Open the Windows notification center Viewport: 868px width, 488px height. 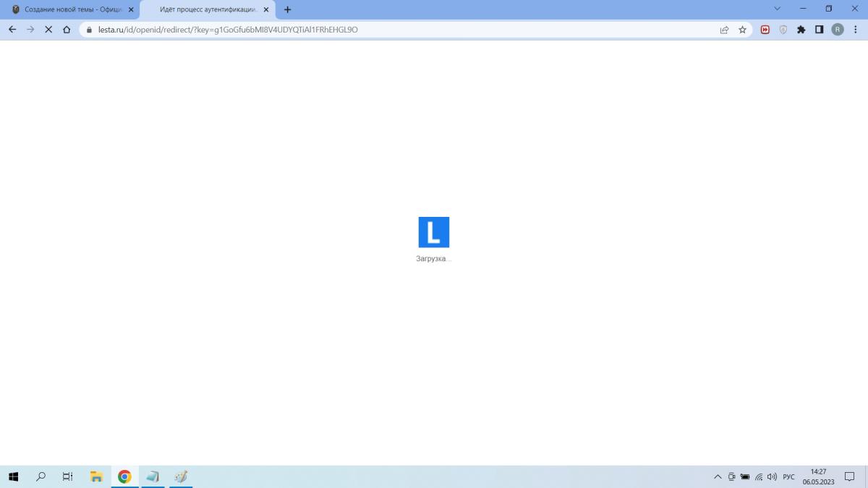[850, 476]
